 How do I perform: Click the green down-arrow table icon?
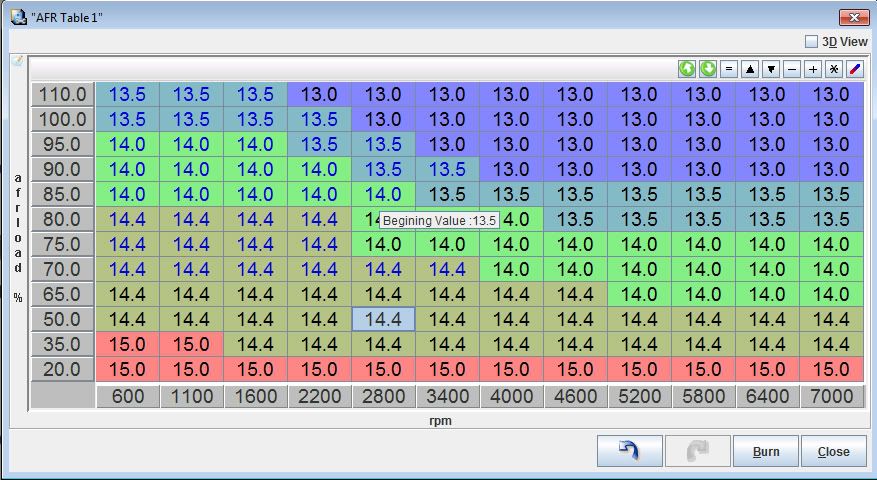point(708,69)
